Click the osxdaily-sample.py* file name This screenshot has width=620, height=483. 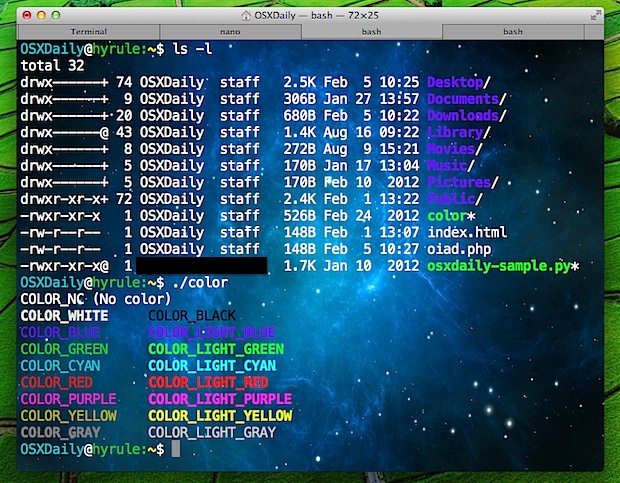(503, 266)
